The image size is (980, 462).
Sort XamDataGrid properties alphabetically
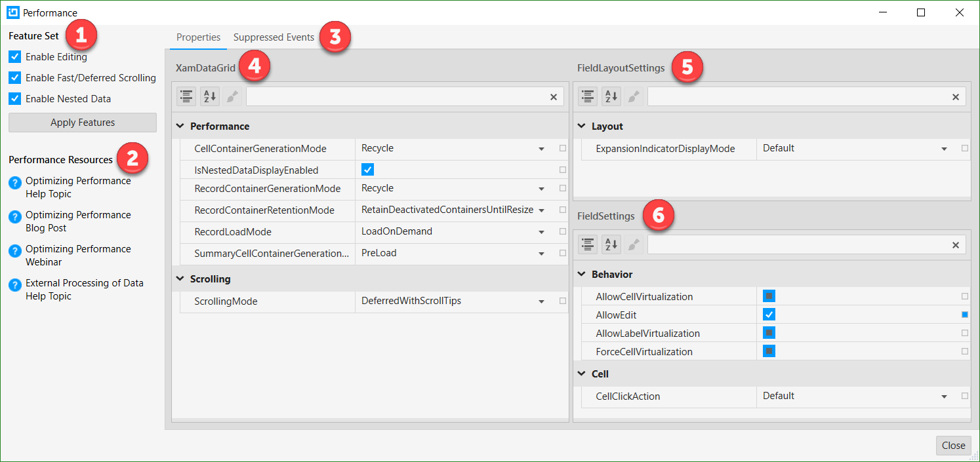(x=210, y=96)
